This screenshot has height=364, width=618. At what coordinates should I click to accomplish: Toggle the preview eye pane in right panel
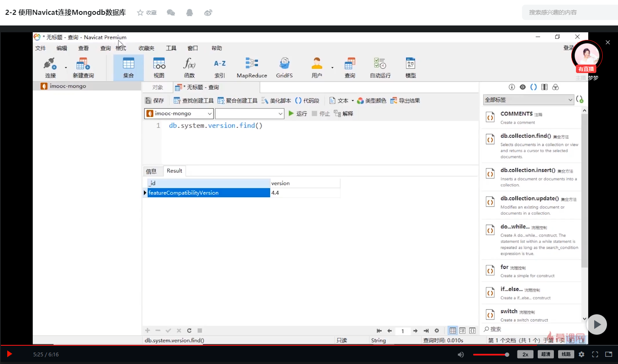tap(522, 87)
